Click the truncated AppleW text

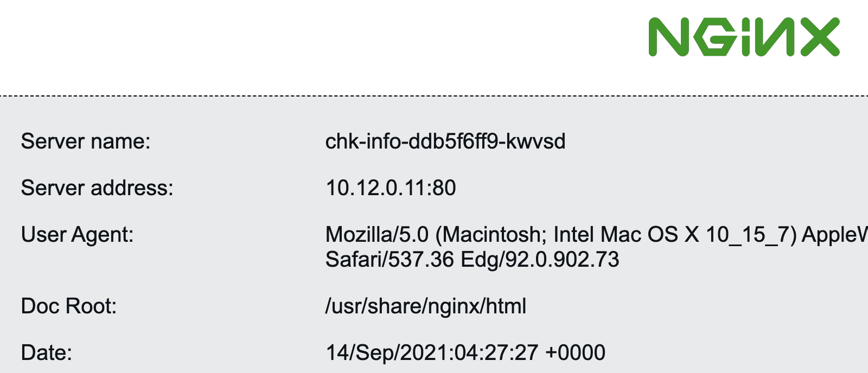tap(835, 235)
